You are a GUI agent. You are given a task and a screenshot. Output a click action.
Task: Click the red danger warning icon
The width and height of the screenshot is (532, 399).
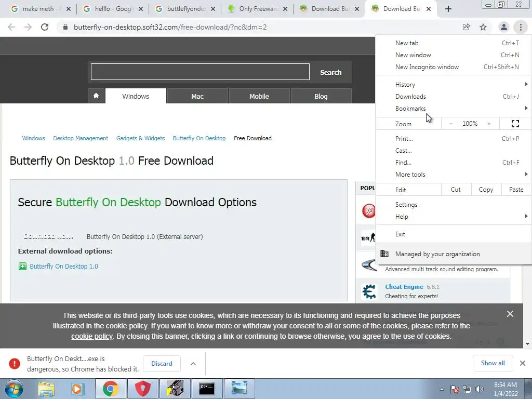(x=15, y=363)
